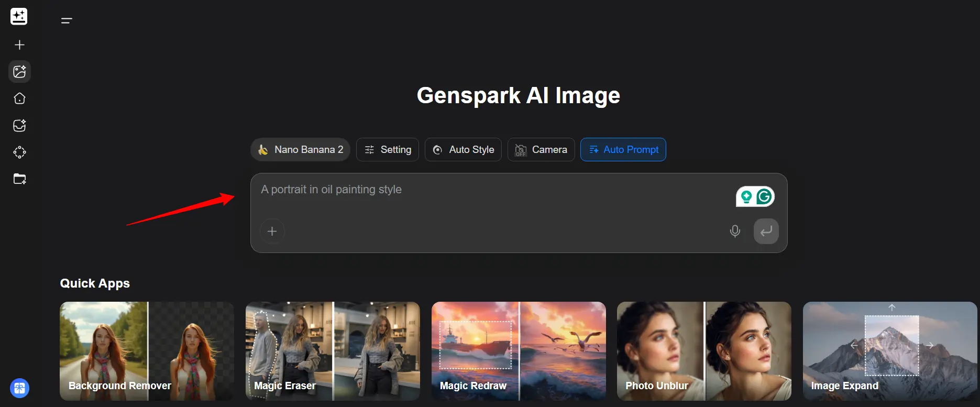
Task: Click the Quick Apps heading
Action: tap(95, 283)
